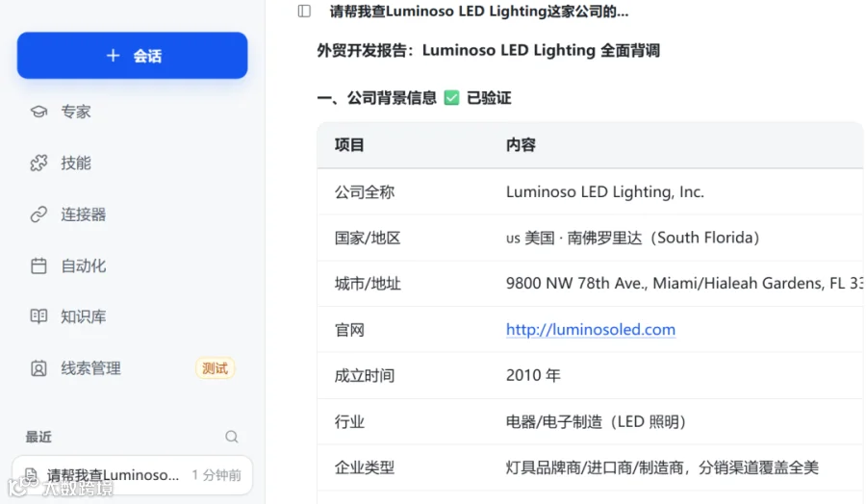866x504 pixels.
Task: Open 线索管理 with 测试 badge
Action: coord(132,368)
